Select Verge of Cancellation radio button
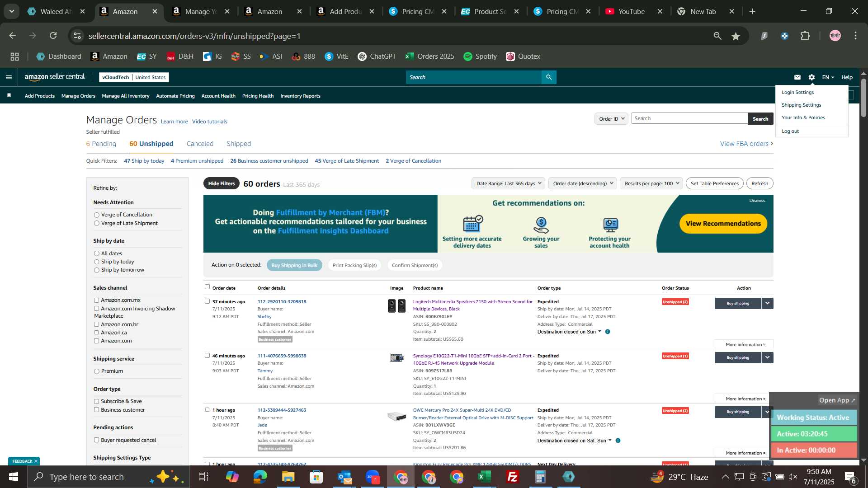Viewport: 868px width, 488px height. pyautogui.click(x=96, y=215)
